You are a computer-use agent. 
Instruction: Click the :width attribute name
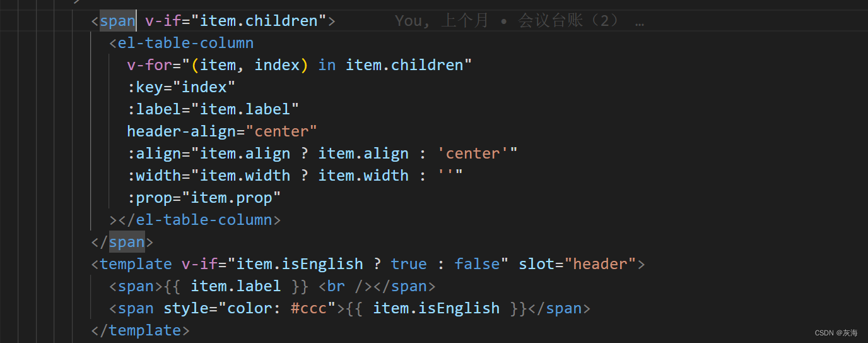coord(158,176)
